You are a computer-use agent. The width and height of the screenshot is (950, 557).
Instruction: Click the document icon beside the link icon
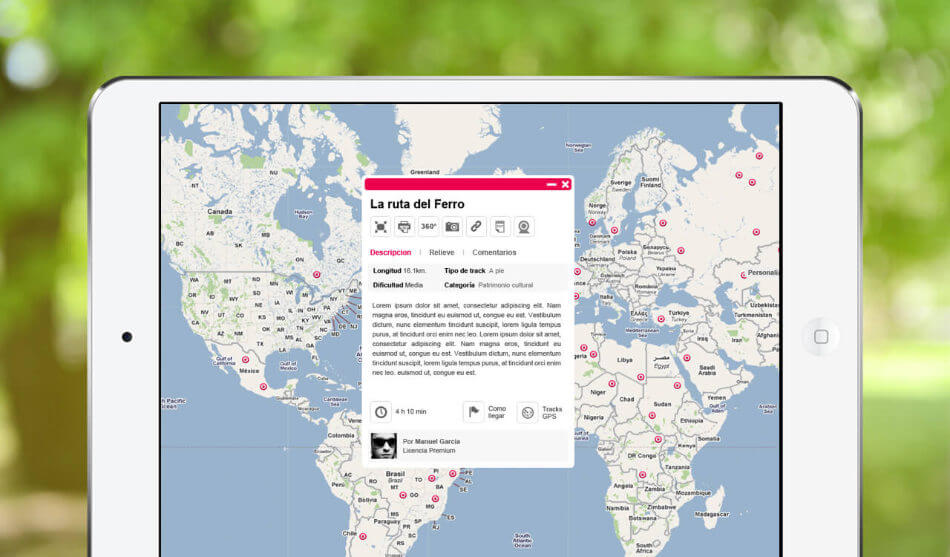coord(500,227)
